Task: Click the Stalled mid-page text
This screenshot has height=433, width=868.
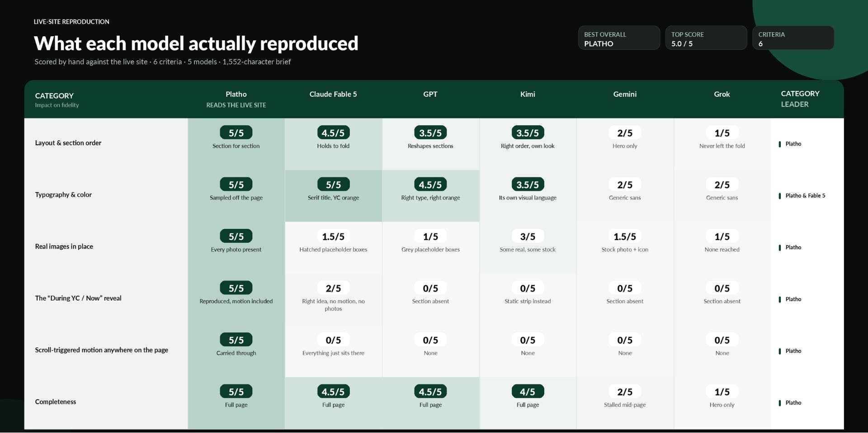Action: [625, 405]
